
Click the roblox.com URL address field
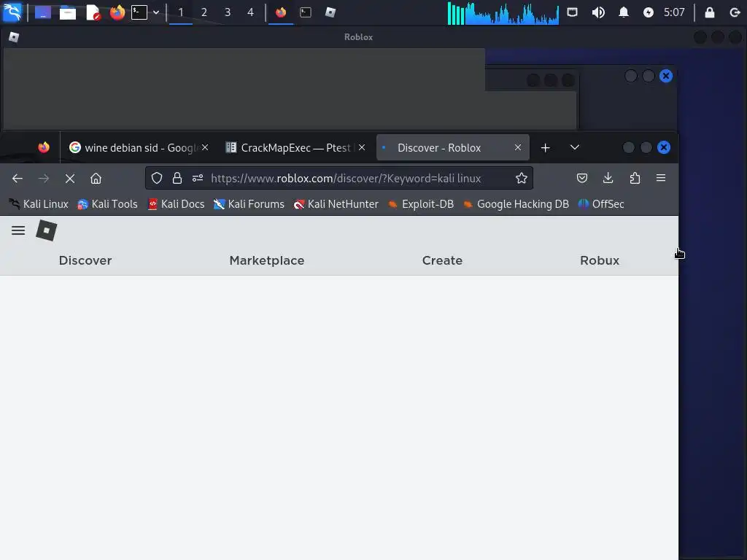click(346, 178)
